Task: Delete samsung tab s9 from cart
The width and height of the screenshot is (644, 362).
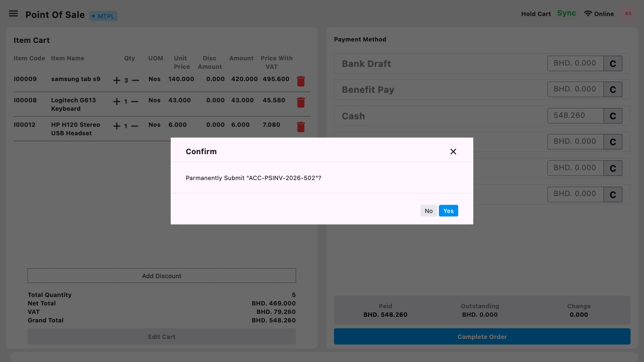Action: [301, 81]
